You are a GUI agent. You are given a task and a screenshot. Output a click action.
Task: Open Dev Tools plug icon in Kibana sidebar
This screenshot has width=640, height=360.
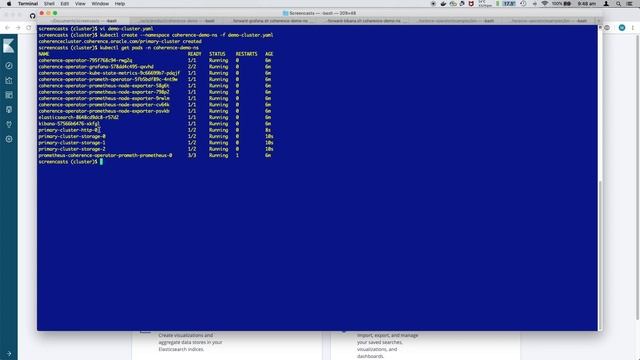(x=9, y=124)
